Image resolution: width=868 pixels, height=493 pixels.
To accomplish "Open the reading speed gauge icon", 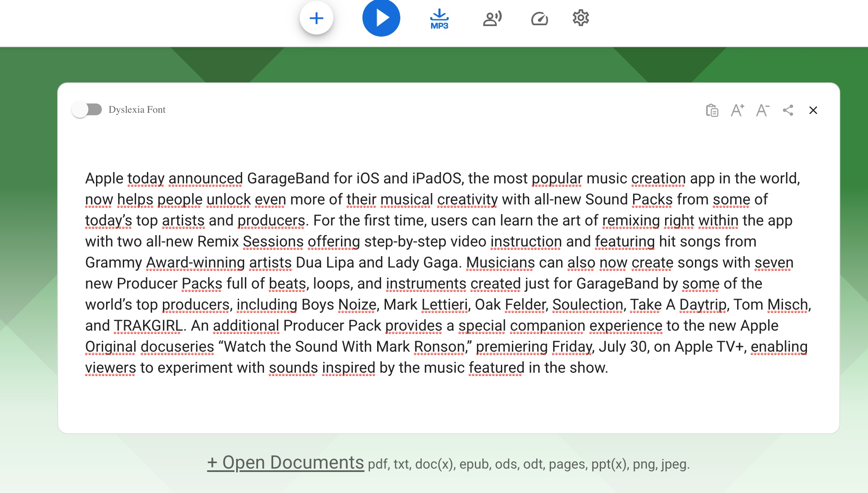I will (539, 19).
